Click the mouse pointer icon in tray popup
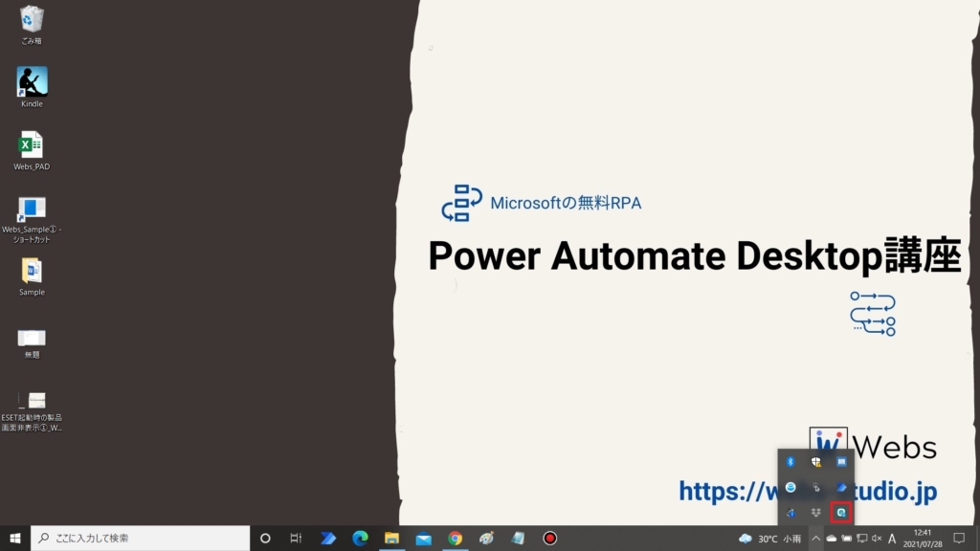Image resolution: width=980 pixels, height=551 pixels. point(816,487)
